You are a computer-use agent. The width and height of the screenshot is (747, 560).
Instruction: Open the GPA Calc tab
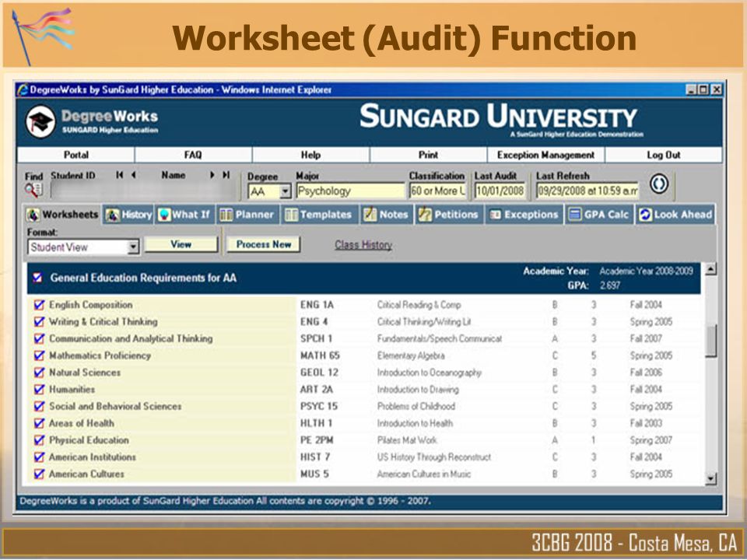[x=599, y=215]
